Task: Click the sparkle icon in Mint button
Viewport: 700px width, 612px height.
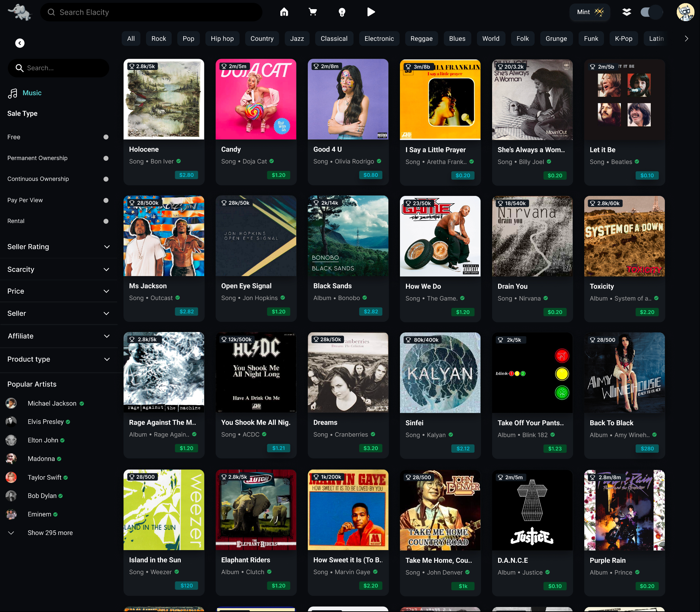Action: (x=599, y=12)
